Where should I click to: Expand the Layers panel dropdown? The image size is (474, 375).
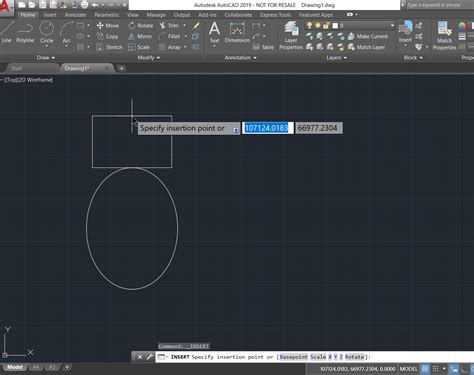coord(336,58)
